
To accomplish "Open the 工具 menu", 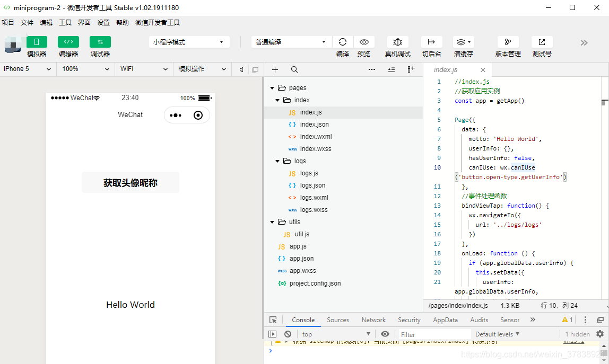I will click(x=65, y=22).
